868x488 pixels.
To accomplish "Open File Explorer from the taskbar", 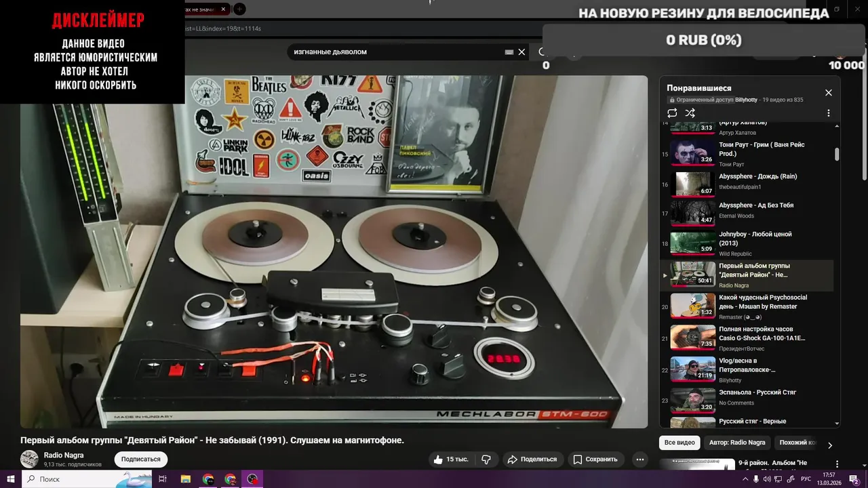I will [x=185, y=479].
